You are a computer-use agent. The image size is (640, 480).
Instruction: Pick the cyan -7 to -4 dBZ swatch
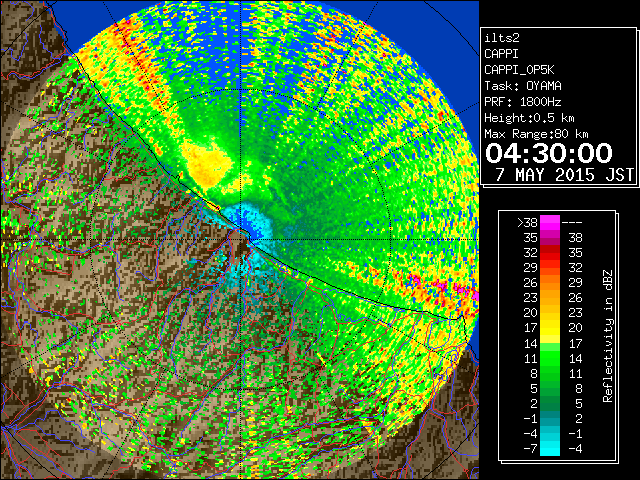pos(550,449)
